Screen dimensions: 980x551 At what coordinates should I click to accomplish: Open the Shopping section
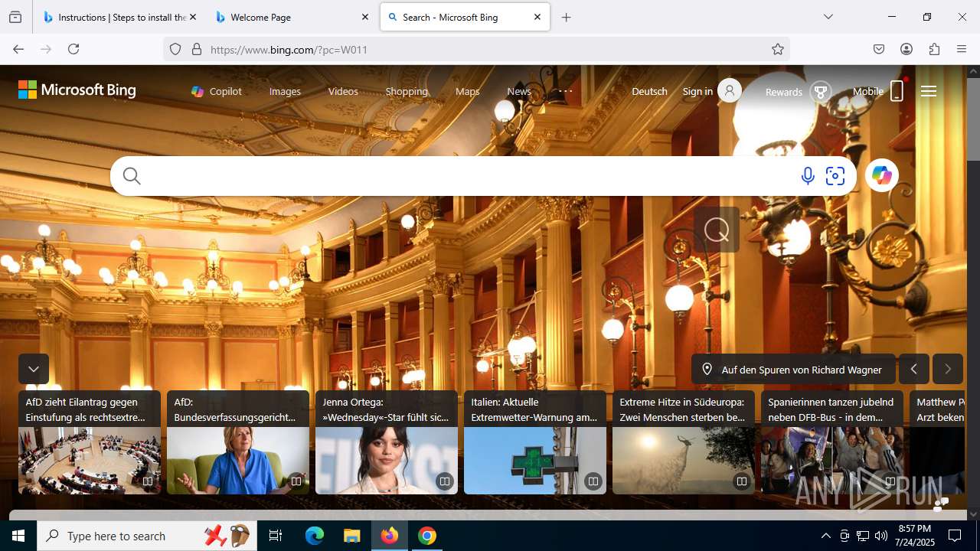[x=407, y=91]
